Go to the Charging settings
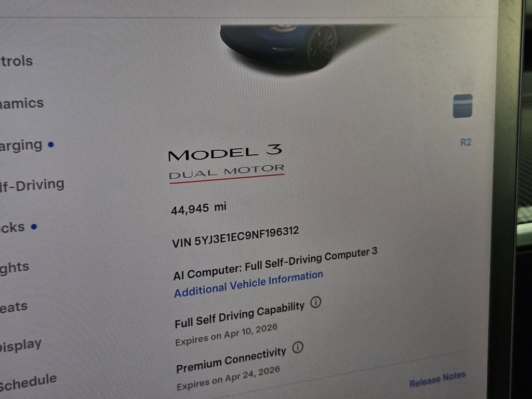 coord(21,145)
